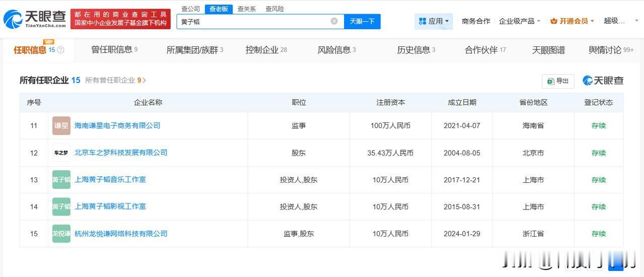Click the red 都在用的商业查询工具 banner
Image resolution: width=644 pixels, height=277 pixels.
120,19
